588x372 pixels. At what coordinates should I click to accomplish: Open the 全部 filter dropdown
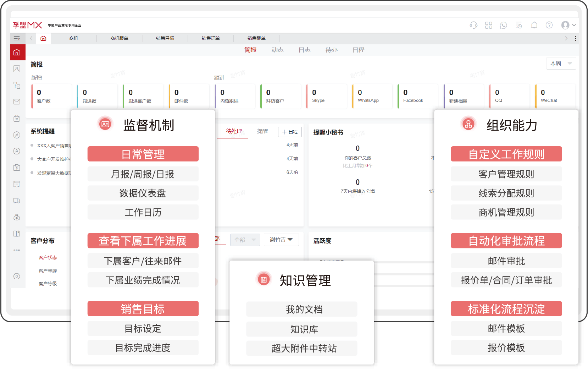coord(245,240)
